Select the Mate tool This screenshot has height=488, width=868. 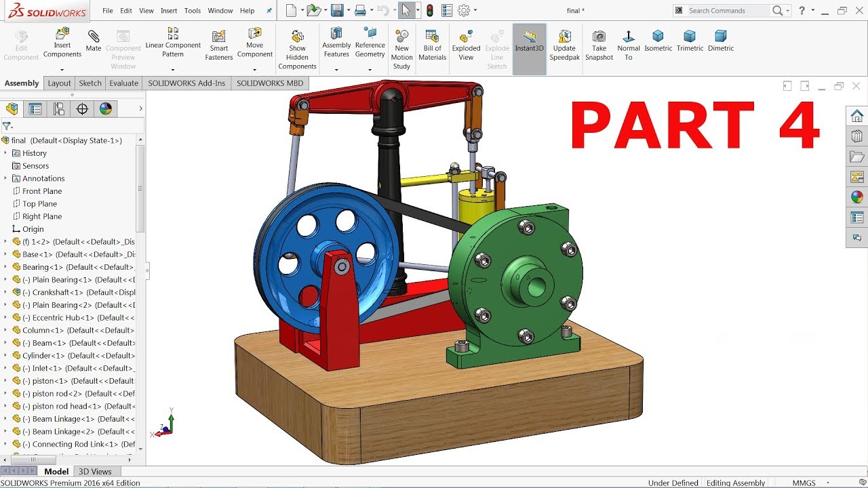pyautogui.click(x=94, y=40)
